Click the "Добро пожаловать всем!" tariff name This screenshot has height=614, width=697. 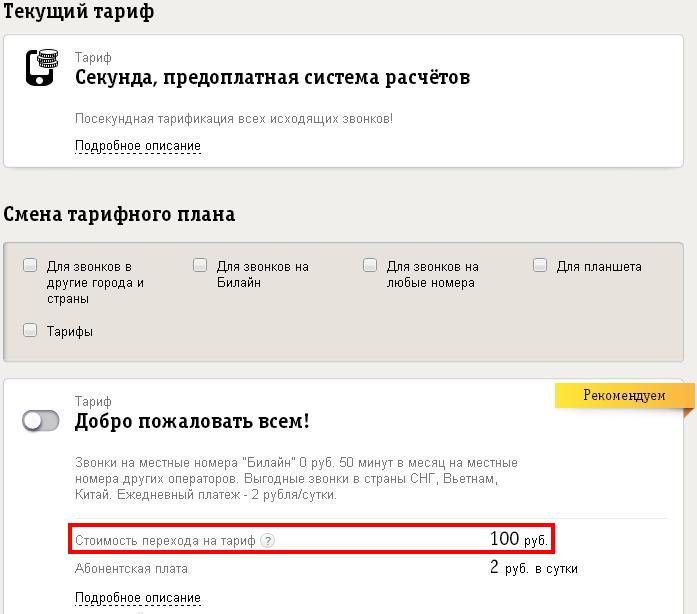[x=192, y=421]
